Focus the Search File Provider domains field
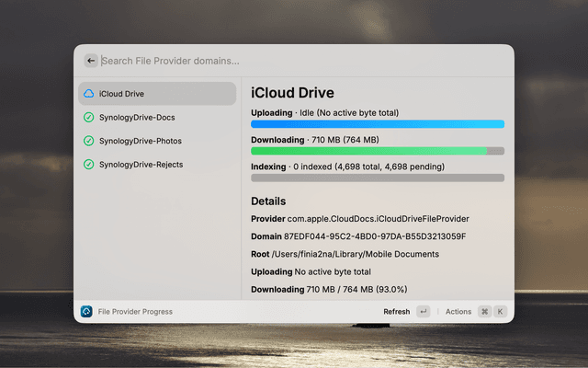 tap(303, 61)
